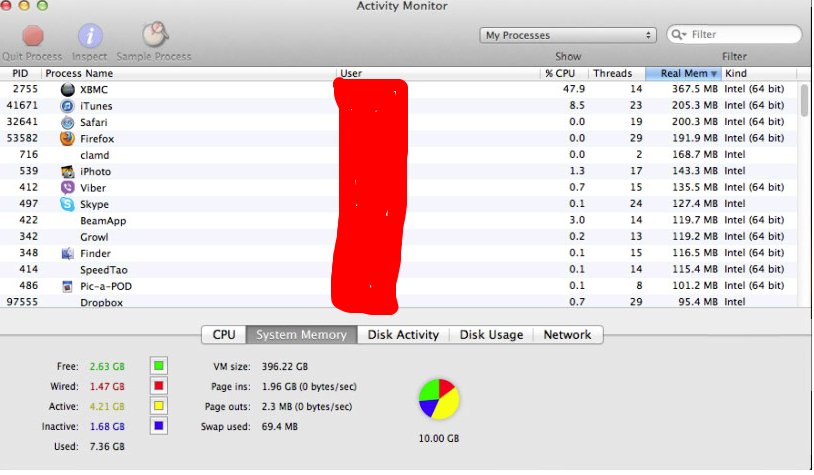
Task: Switch to the CPU tab
Action: click(x=224, y=335)
